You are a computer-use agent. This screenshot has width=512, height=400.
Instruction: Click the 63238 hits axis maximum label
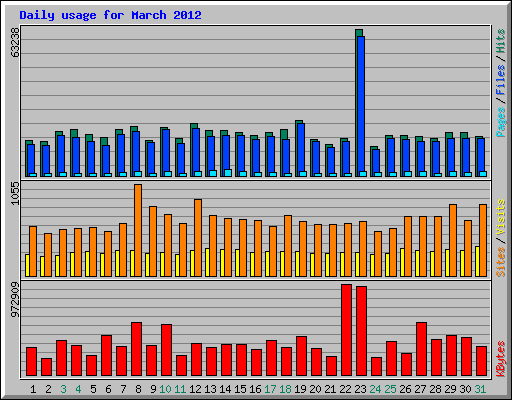click(x=15, y=43)
